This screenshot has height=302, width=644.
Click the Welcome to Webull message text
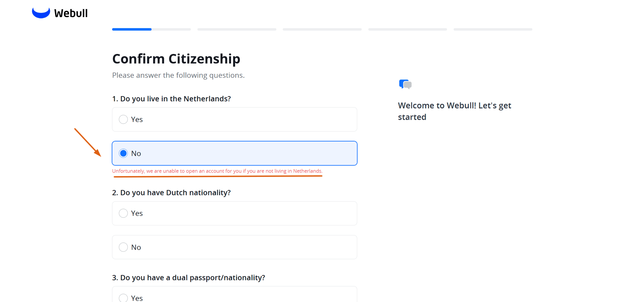[454, 111]
